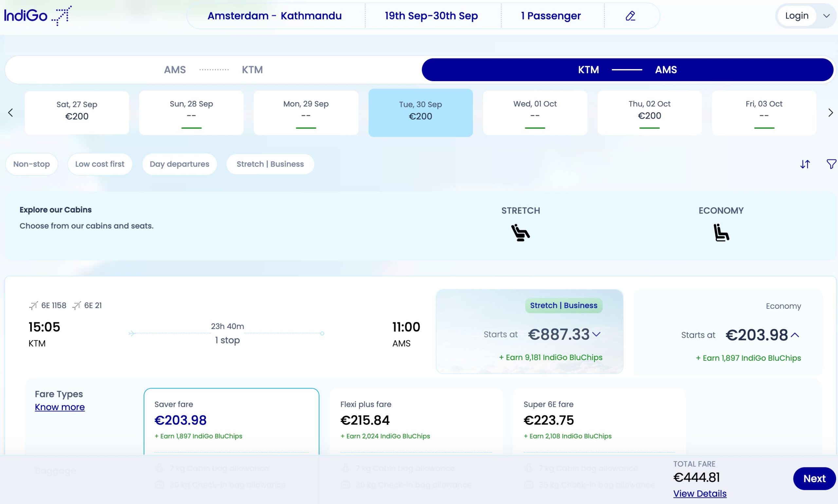838x504 pixels.
Task: Click the IndiGo logo
Action: (38, 16)
